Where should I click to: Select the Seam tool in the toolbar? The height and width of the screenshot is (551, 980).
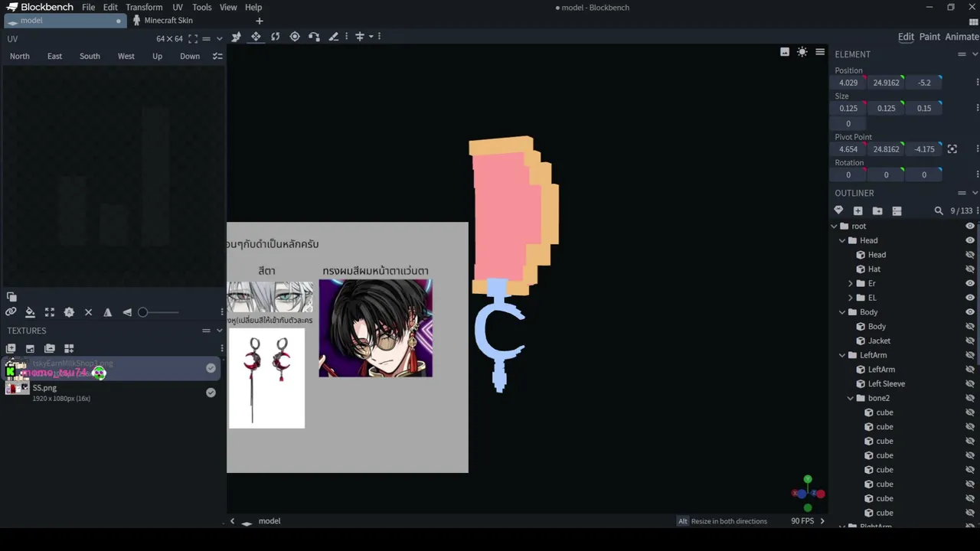(x=333, y=37)
